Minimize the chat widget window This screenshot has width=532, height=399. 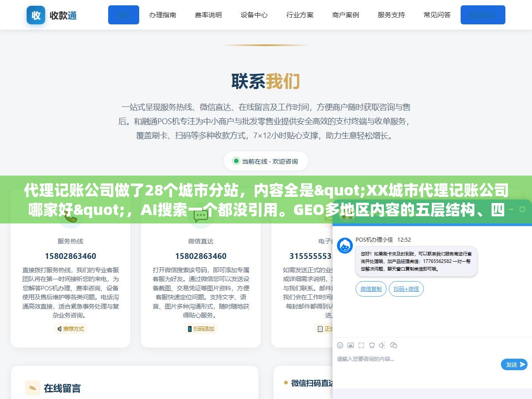pos(510,208)
